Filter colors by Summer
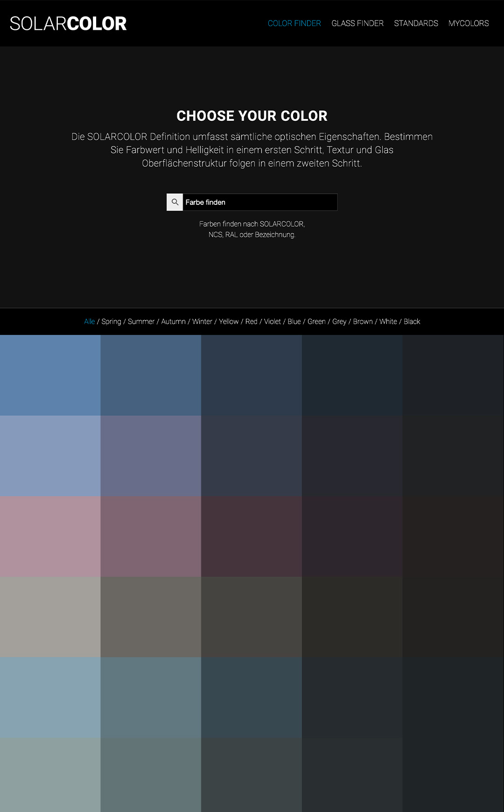 click(x=141, y=322)
